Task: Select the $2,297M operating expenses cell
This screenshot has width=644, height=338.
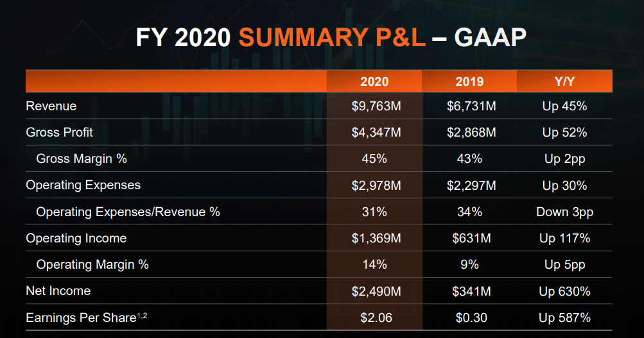Action: [471, 186]
